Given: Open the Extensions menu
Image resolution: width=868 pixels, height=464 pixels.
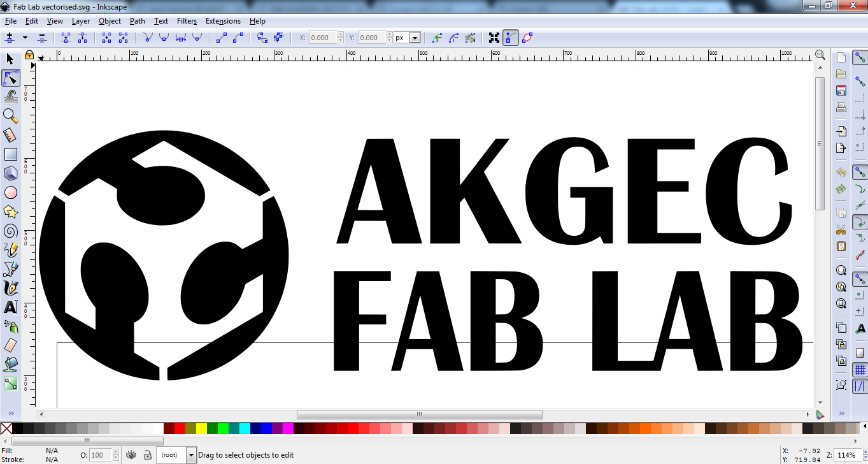Looking at the screenshot, I should pos(223,21).
